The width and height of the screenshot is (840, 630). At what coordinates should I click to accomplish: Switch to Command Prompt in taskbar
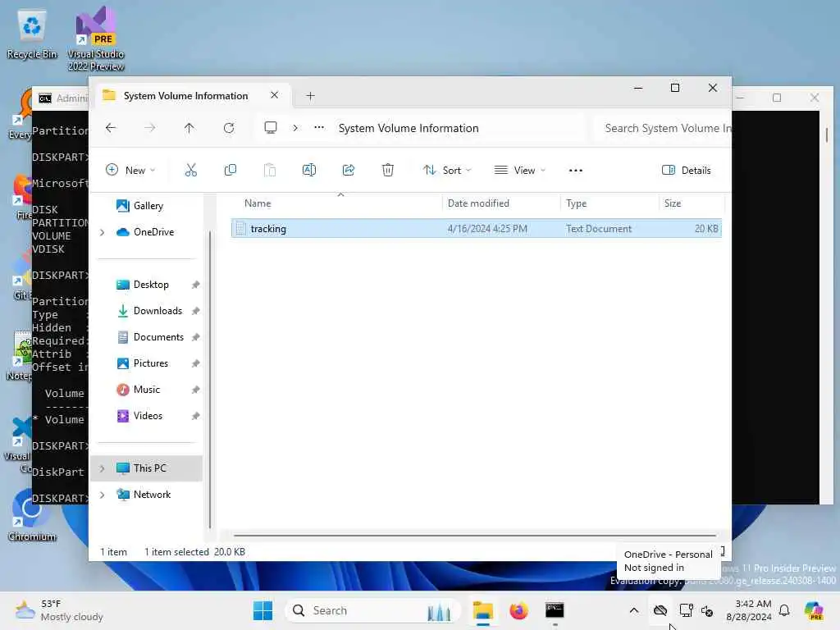coord(555,610)
